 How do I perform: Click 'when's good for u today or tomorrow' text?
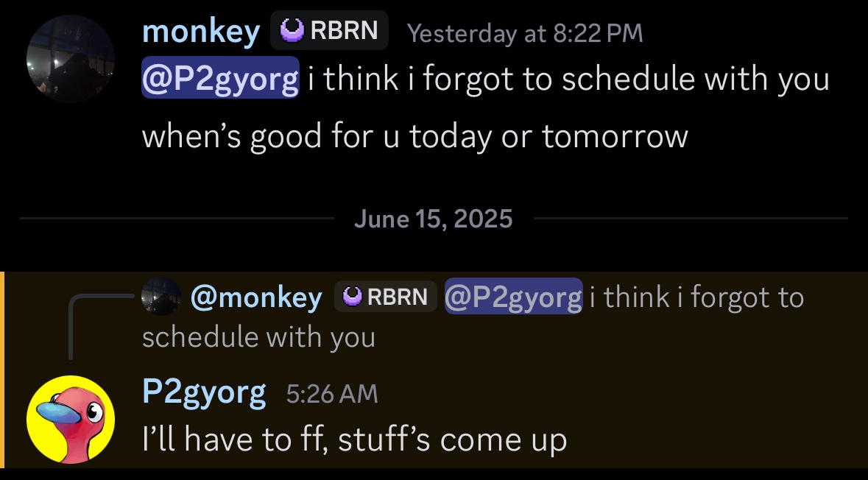[415, 136]
